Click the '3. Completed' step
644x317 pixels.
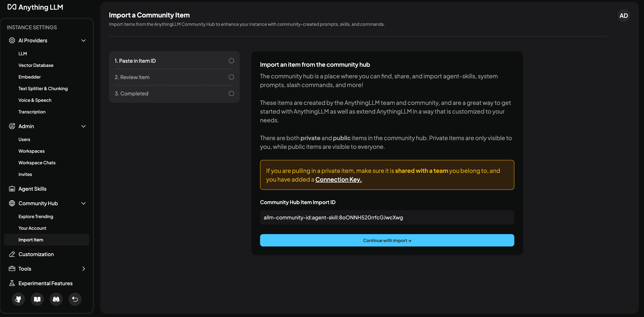pos(174,93)
